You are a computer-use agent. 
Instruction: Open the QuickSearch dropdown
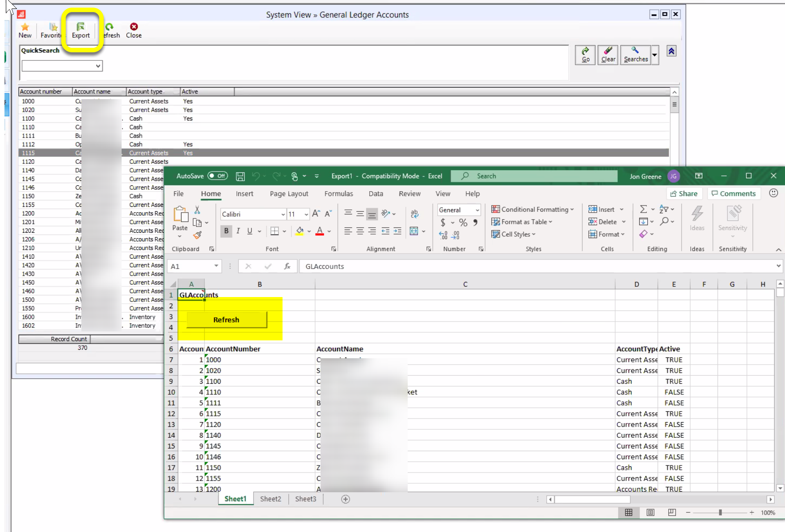pos(98,66)
